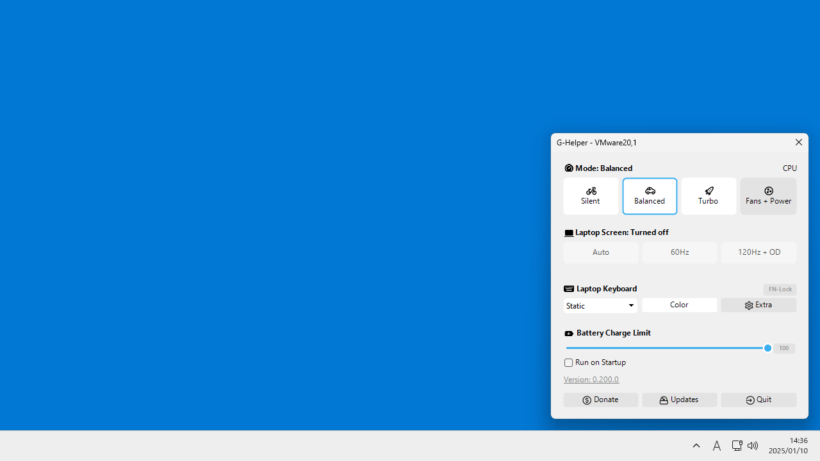Close the G-Helper window
The height and width of the screenshot is (461, 820).
point(799,142)
